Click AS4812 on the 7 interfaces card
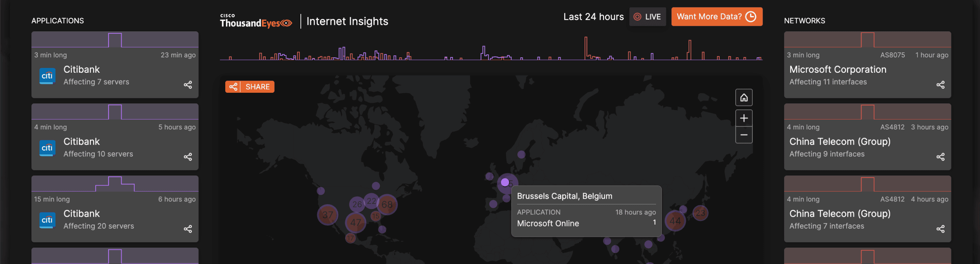Image resolution: width=980 pixels, height=264 pixels. 893,199
